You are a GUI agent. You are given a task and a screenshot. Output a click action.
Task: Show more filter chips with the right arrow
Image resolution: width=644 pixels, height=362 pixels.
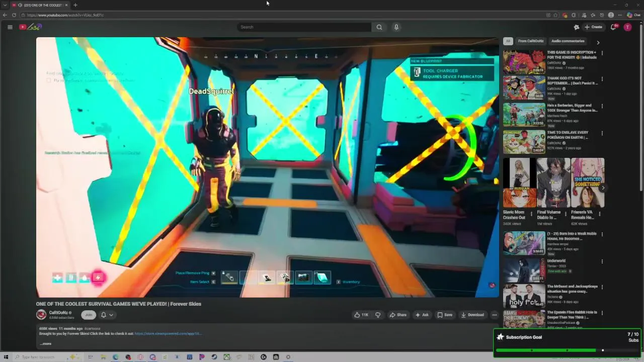pos(598,42)
